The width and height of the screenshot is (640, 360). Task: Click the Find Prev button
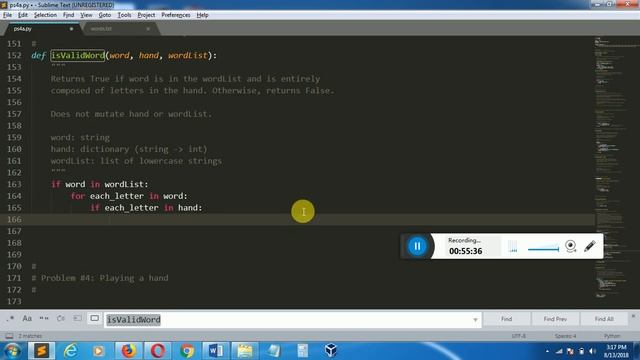555,319
